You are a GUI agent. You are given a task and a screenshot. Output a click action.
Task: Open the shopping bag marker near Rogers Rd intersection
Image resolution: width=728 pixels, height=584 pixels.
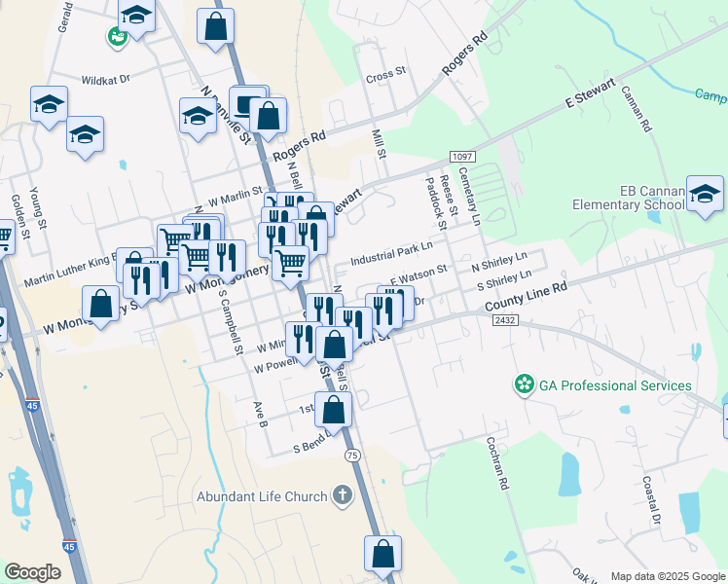click(x=268, y=119)
